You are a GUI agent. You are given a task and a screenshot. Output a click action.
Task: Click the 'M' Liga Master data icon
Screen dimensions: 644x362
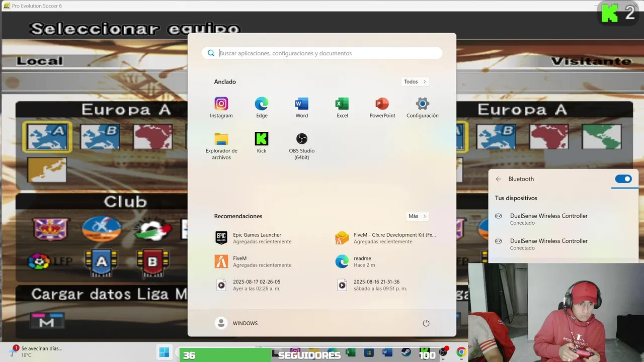[47, 321]
